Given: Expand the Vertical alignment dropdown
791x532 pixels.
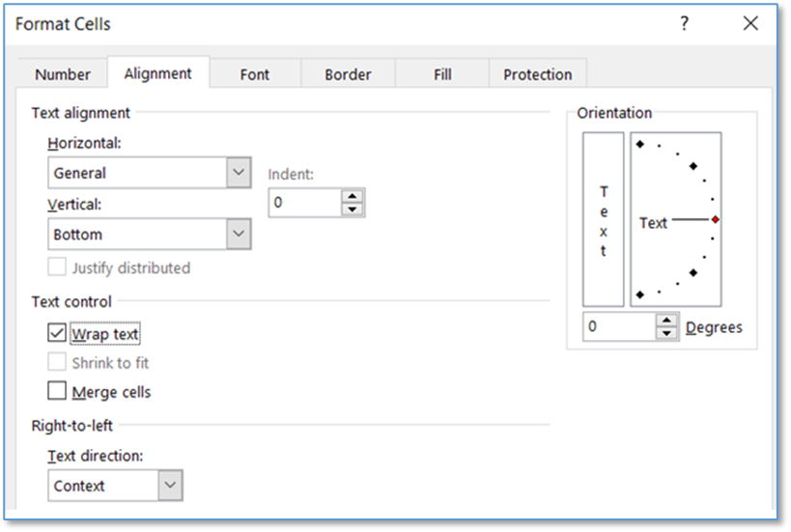Looking at the screenshot, I should 239,234.
